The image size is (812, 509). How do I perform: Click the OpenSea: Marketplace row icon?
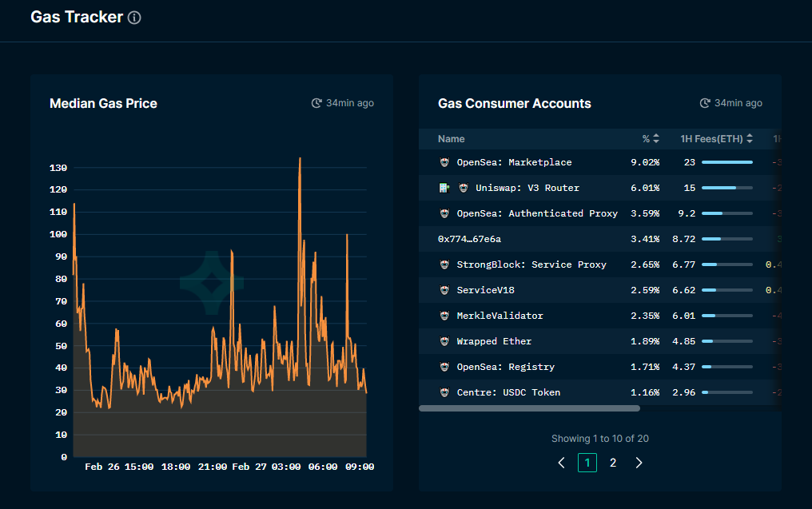click(x=444, y=162)
